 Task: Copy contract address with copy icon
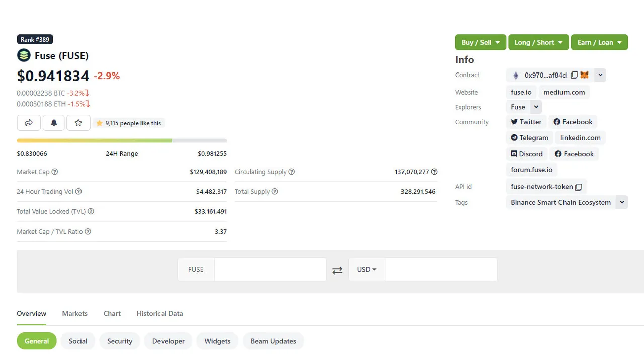[x=574, y=75]
